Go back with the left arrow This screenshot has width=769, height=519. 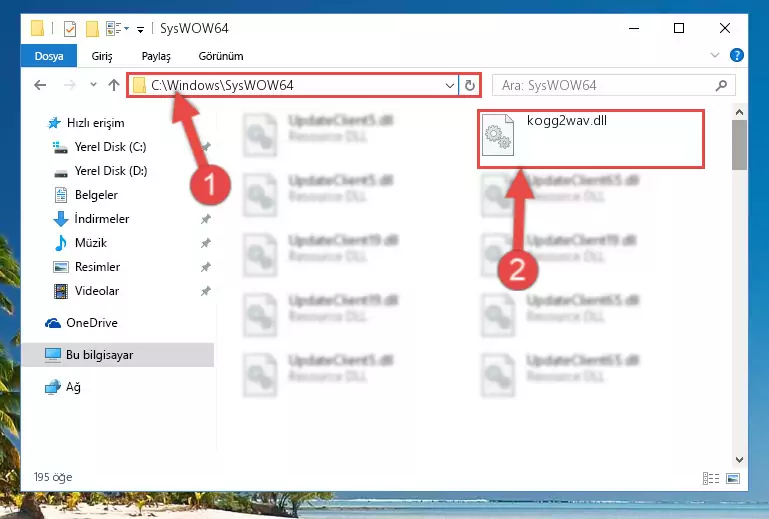point(40,85)
